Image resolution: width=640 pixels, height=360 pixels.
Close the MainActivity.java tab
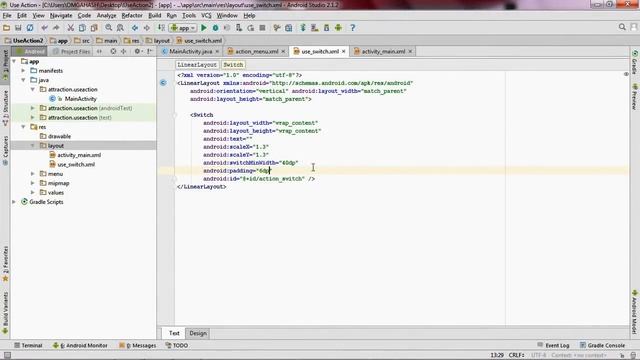click(x=217, y=51)
